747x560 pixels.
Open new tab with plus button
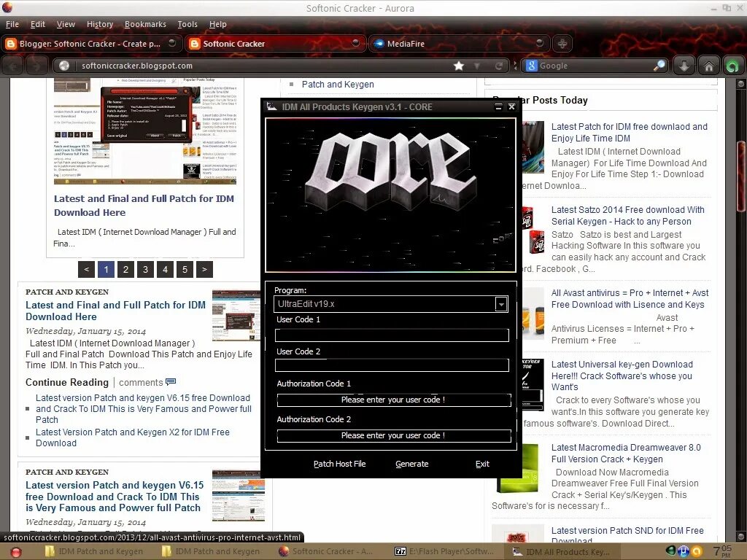tap(562, 43)
